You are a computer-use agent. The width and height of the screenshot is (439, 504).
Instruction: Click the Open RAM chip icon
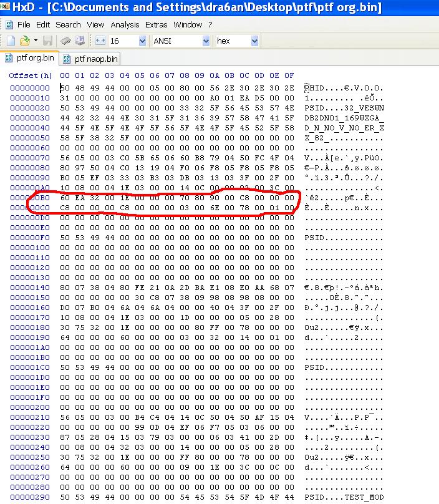click(65, 41)
